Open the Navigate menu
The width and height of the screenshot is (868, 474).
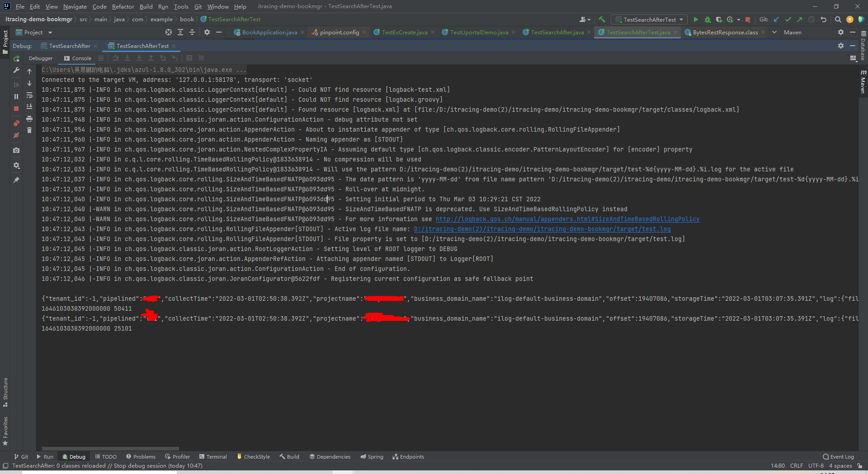(75, 6)
